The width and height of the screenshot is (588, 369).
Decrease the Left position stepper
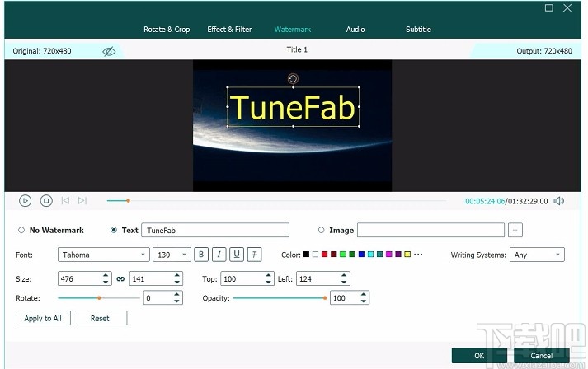click(344, 282)
